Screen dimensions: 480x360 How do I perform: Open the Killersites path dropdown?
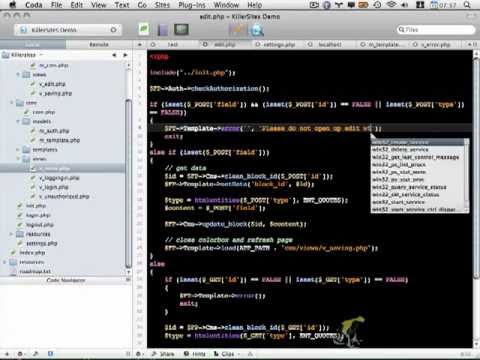pyautogui.click(x=24, y=55)
